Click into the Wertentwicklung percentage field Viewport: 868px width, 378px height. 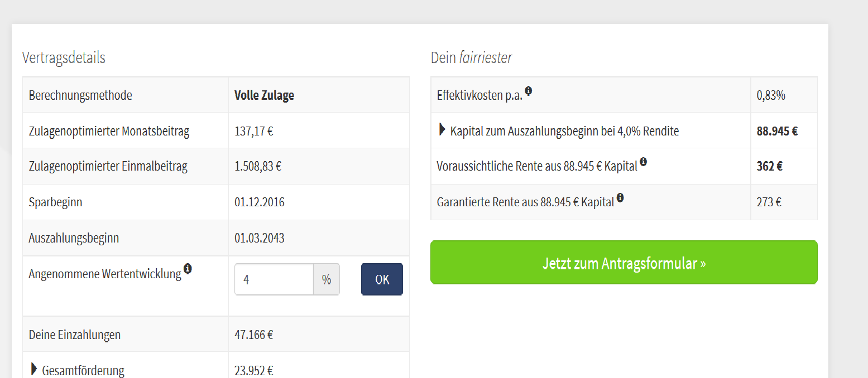tap(274, 279)
